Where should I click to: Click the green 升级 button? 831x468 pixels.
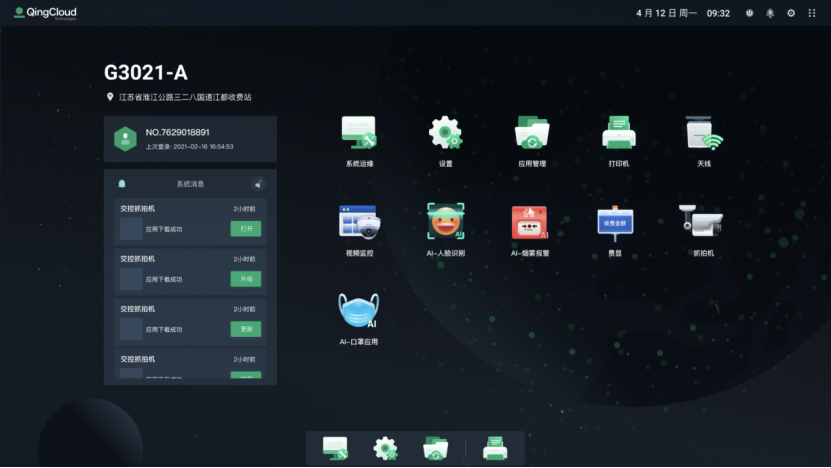(x=246, y=279)
